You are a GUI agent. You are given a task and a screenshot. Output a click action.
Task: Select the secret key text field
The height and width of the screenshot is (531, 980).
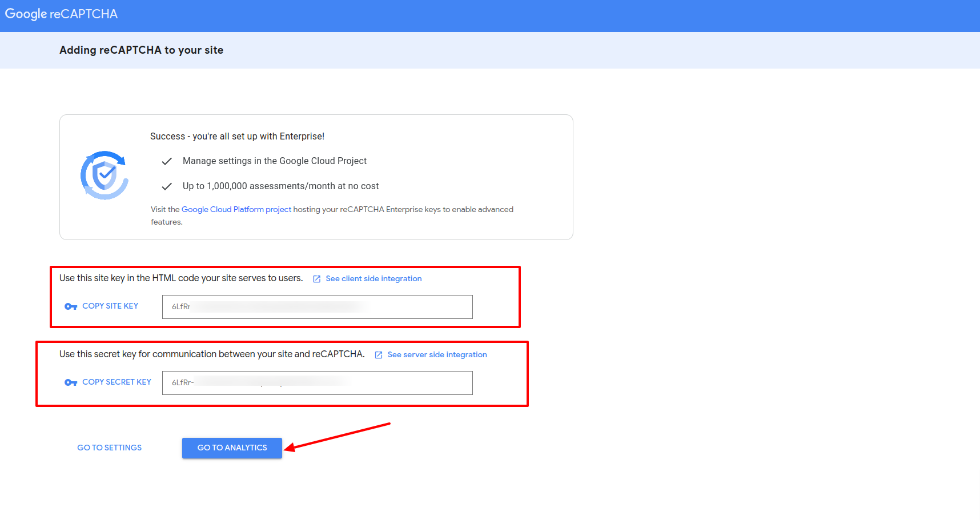(318, 383)
